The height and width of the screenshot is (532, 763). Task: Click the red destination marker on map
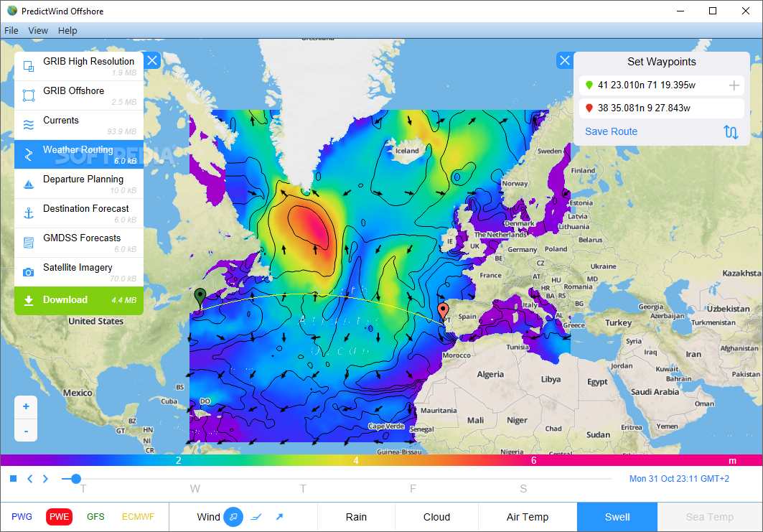tap(443, 311)
